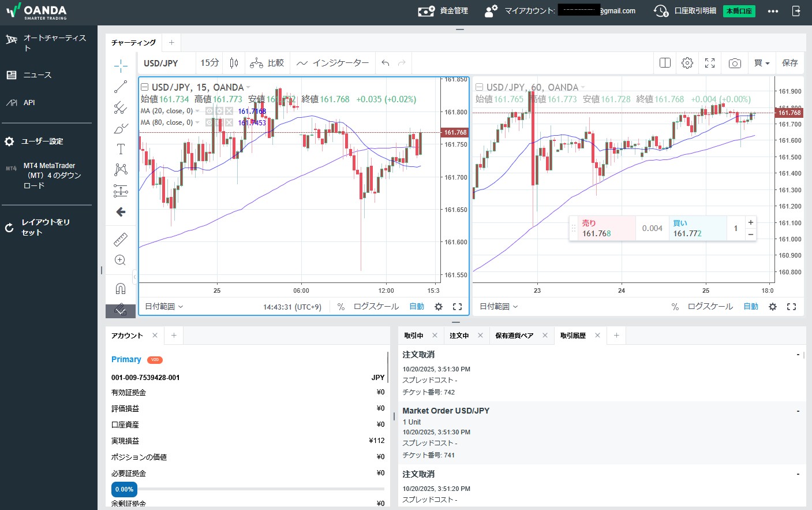
Task: Open candlestick chart style selector
Action: click(234, 63)
